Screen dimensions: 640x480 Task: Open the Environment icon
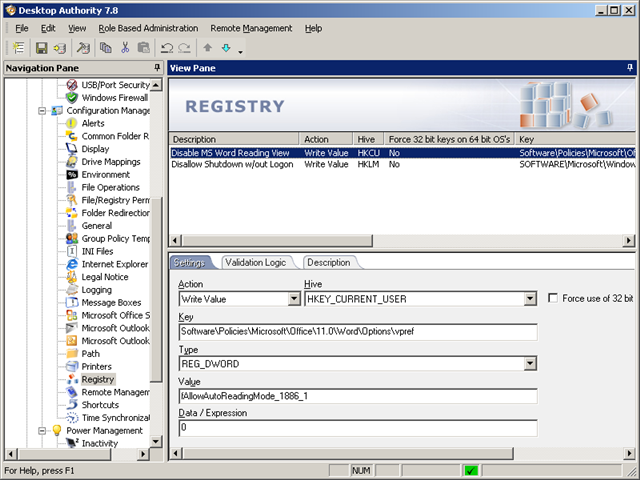pos(72,175)
